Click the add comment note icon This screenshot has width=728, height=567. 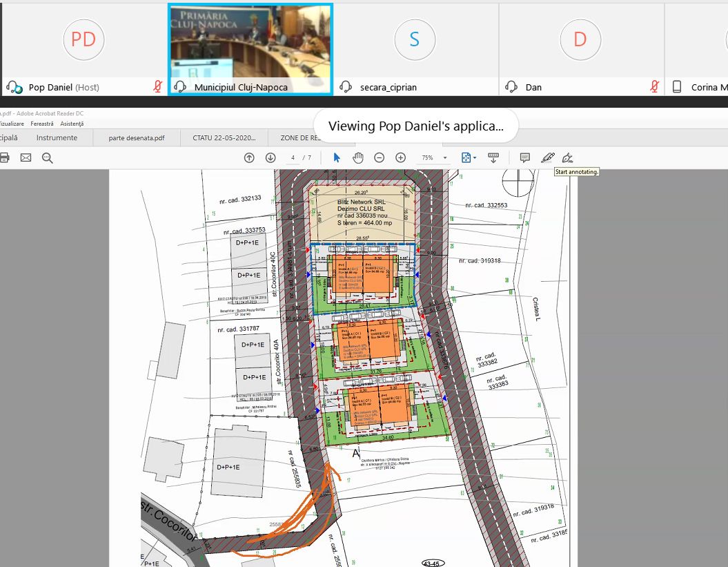pyautogui.click(x=524, y=157)
